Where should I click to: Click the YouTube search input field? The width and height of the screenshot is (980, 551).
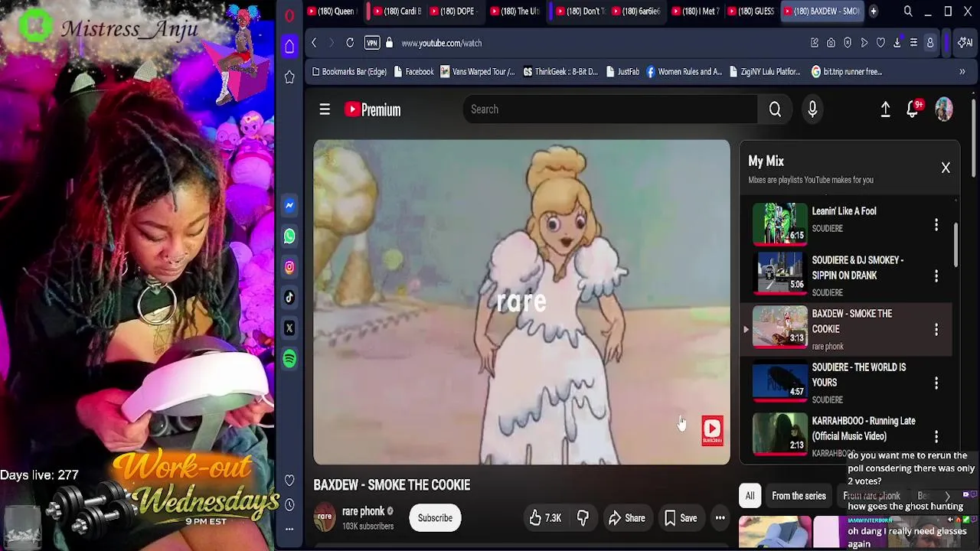click(x=610, y=109)
